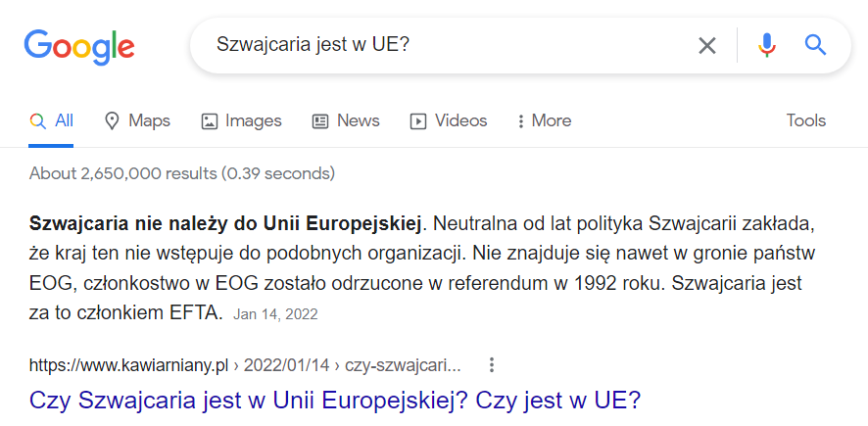
Task: Switch to the Videos tab label
Action: pyautogui.click(x=460, y=121)
